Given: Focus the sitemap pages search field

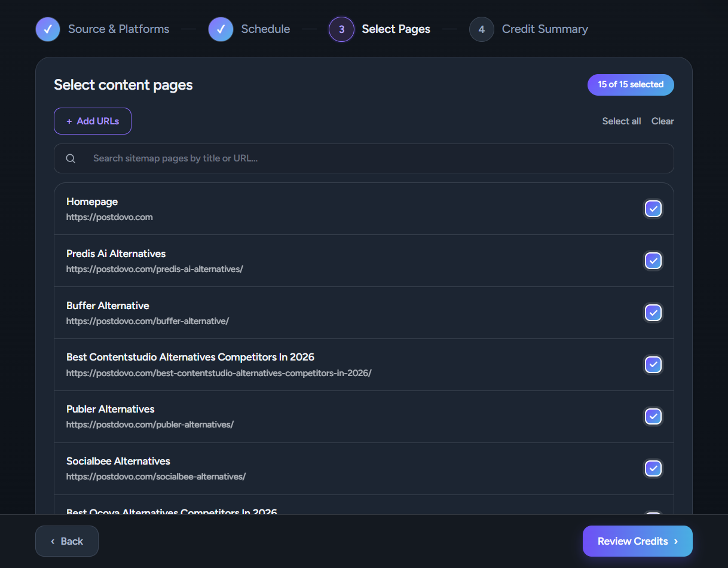Looking at the screenshot, I should click(364, 158).
